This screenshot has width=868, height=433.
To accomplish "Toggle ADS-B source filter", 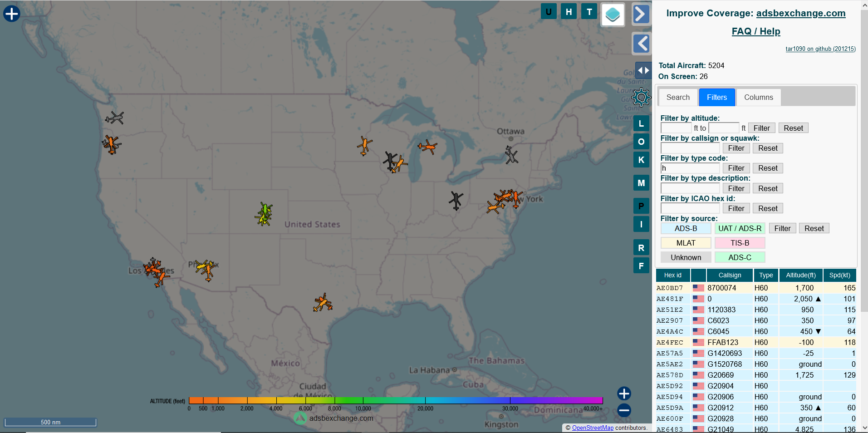I will click(686, 228).
